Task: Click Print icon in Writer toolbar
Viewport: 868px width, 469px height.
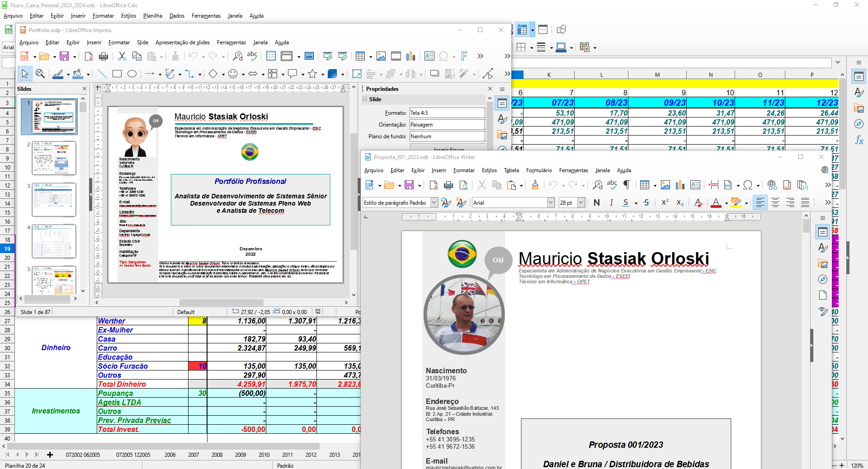Action: coord(448,185)
